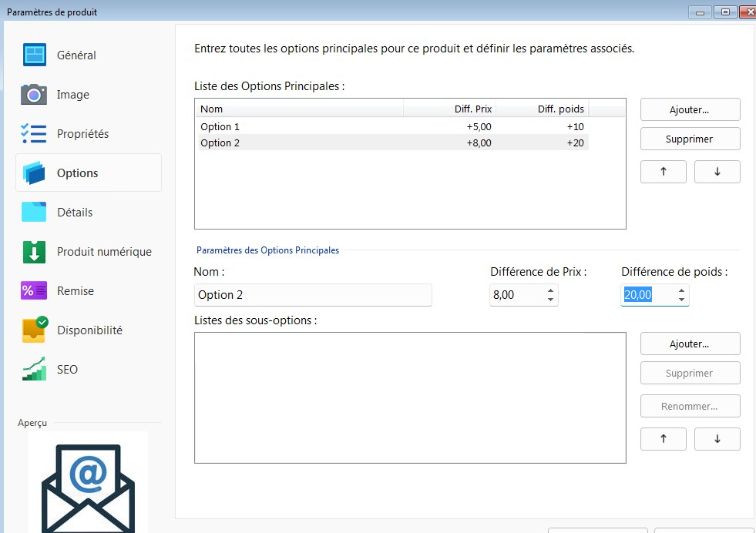Increase Différence de Prix with up stepper
Image resolution: width=756 pixels, height=533 pixels.
coord(550,291)
